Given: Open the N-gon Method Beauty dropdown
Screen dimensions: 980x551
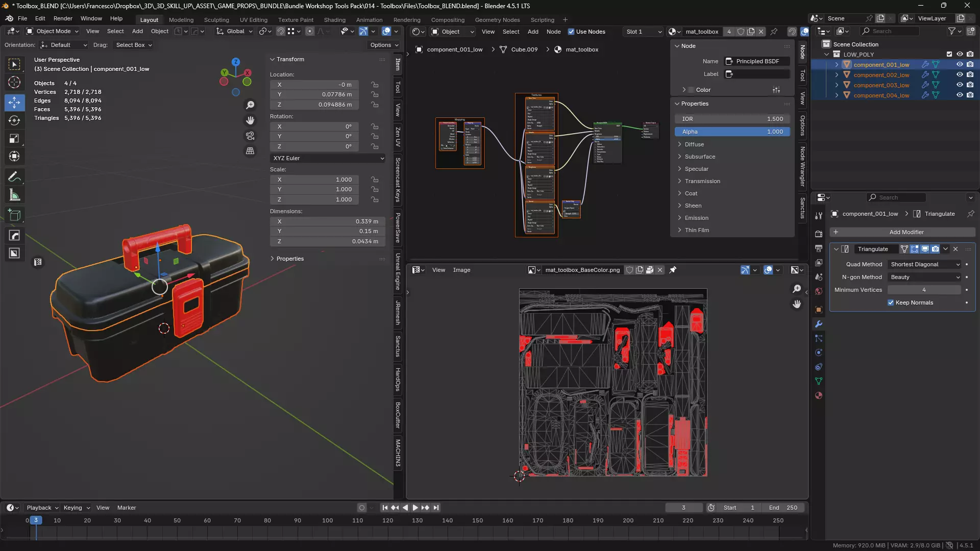Looking at the screenshot, I should click(x=925, y=277).
